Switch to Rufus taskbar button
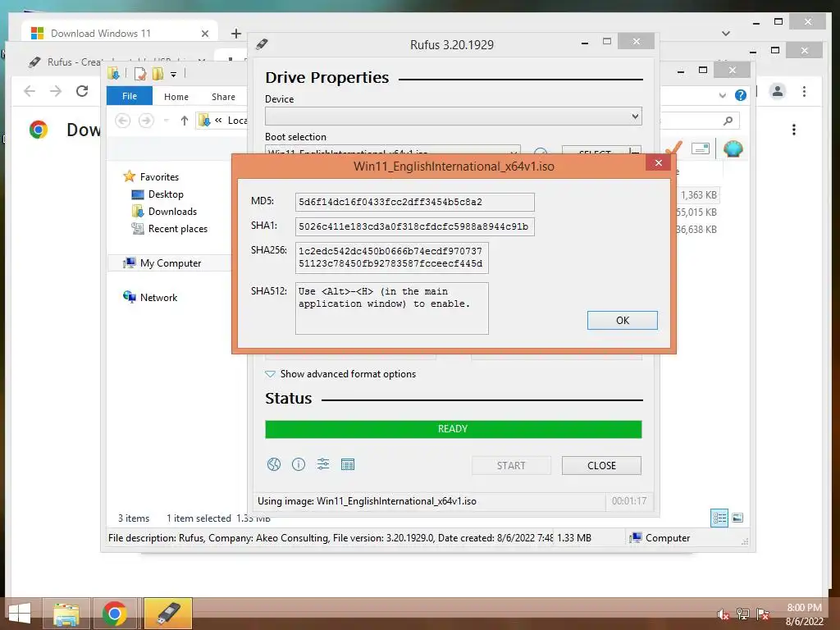Viewport: 840px width, 630px height. click(x=167, y=614)
